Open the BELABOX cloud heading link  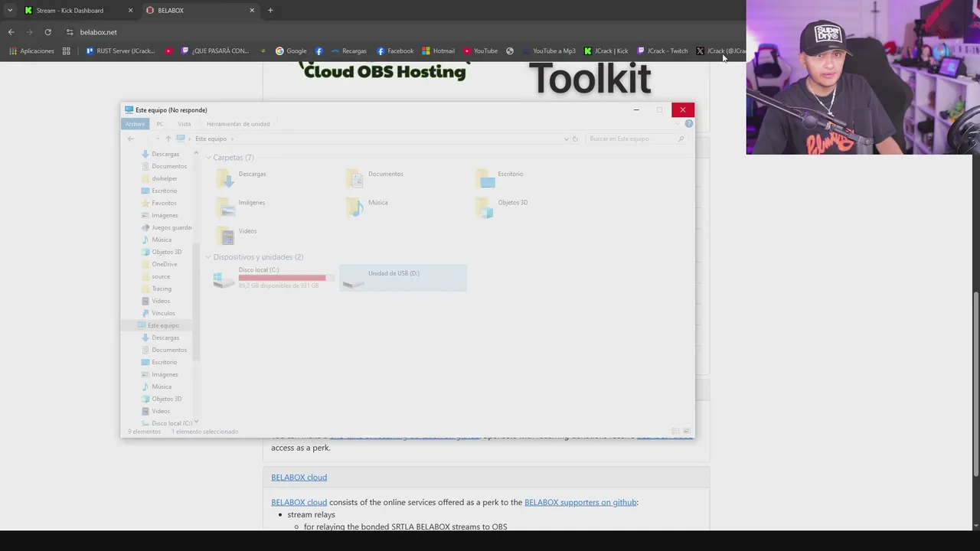point(299,477)
